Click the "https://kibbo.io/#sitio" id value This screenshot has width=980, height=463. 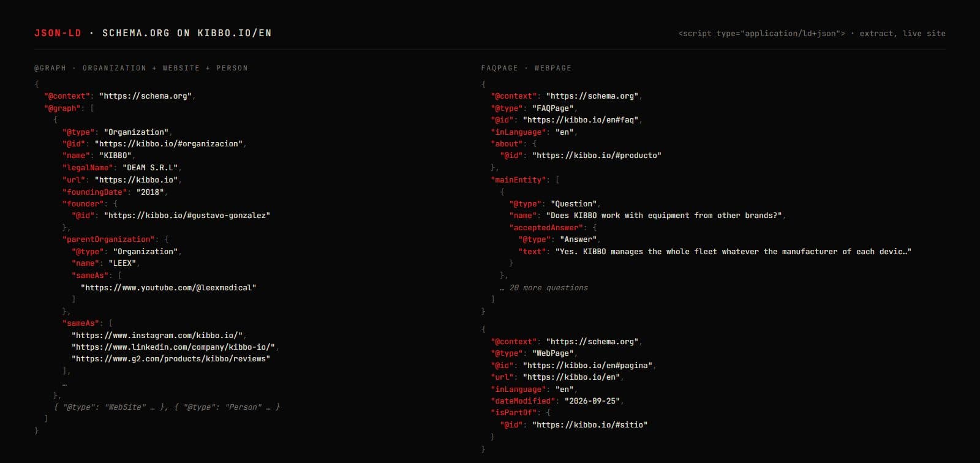[590, 425]
